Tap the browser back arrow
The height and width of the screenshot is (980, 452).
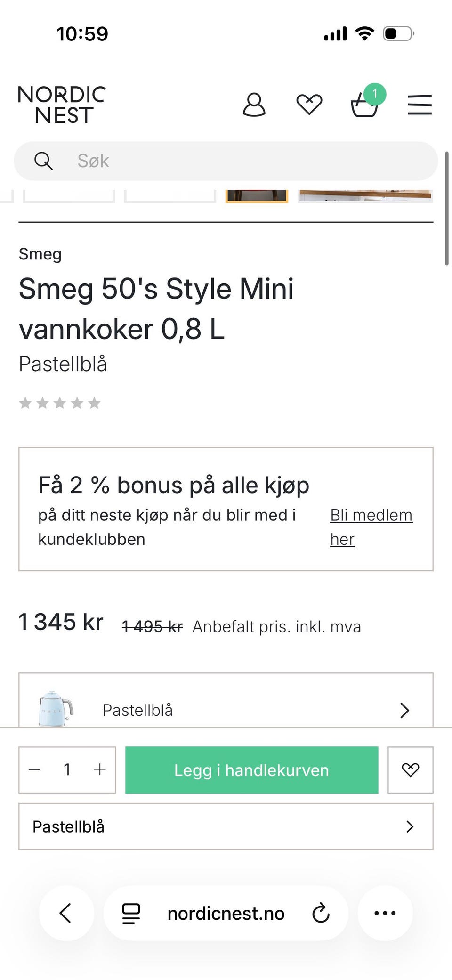click(66, 913)
